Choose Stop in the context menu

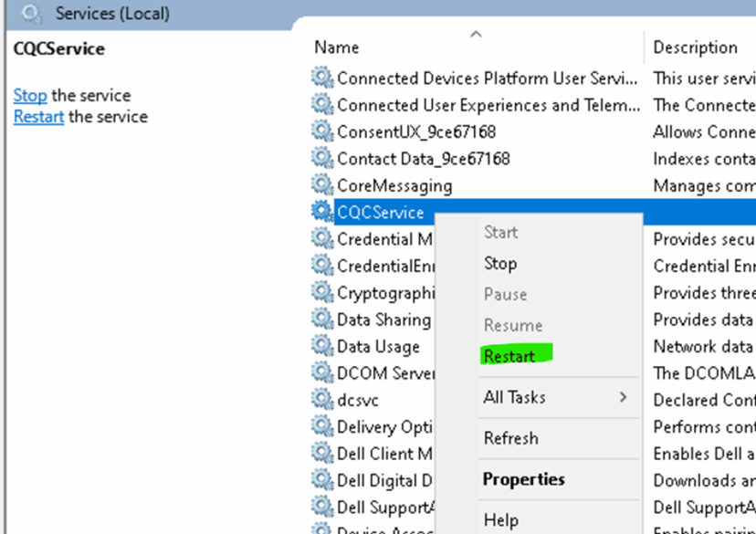500,263
